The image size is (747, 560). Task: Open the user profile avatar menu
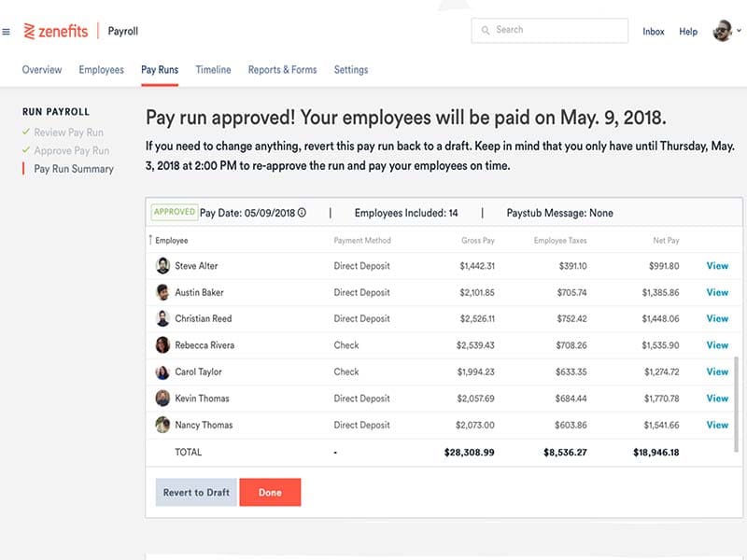point(723,31)
